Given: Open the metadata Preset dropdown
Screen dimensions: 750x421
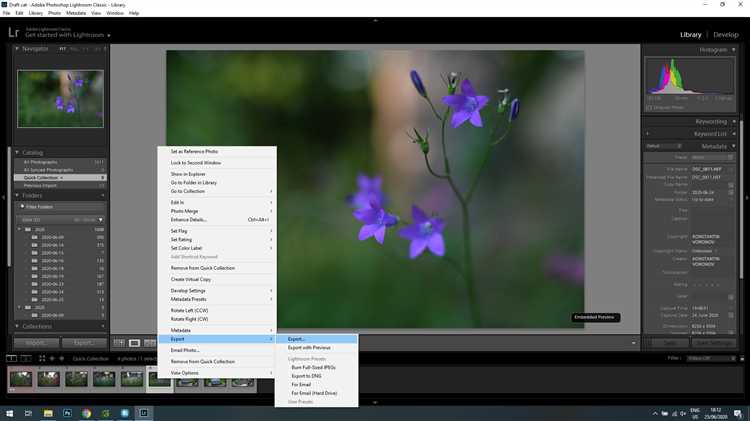Looking at the screenshot, I should click(x=712, y=157).
